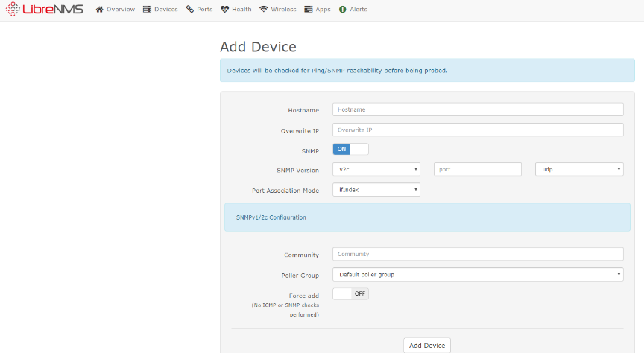
Task: Click the Overwrite IP field
Action: (x=477, y=130)
